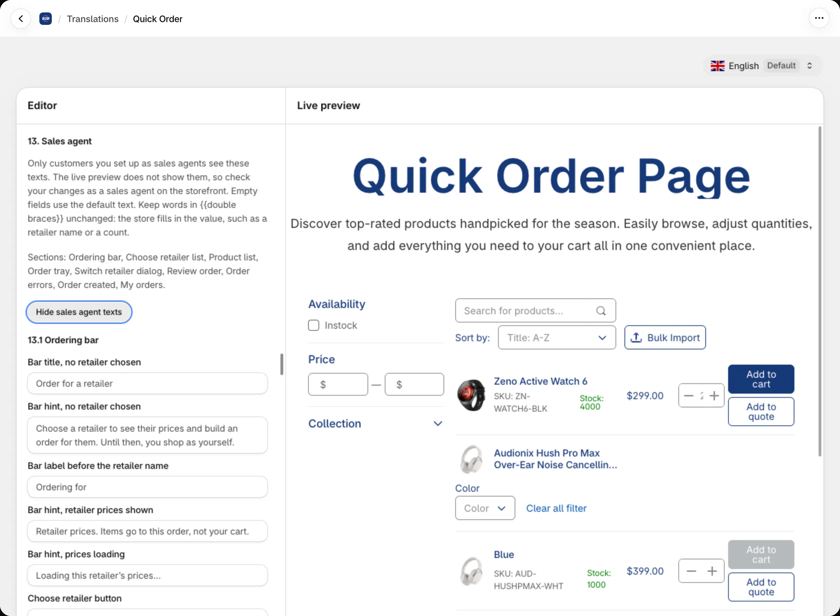Screen dimensions: 840x616
Task: Click the search magnifier icon
Action: coord(601,311)
